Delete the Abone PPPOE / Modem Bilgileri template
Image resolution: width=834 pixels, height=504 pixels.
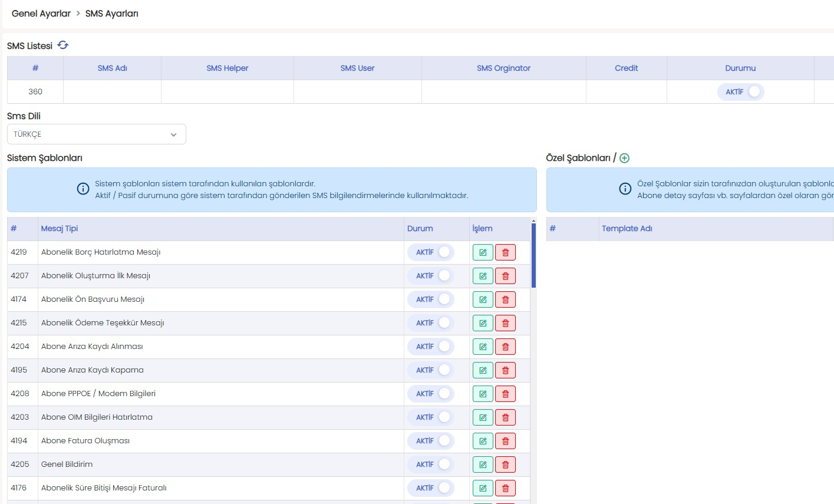[x=505, y=394]
